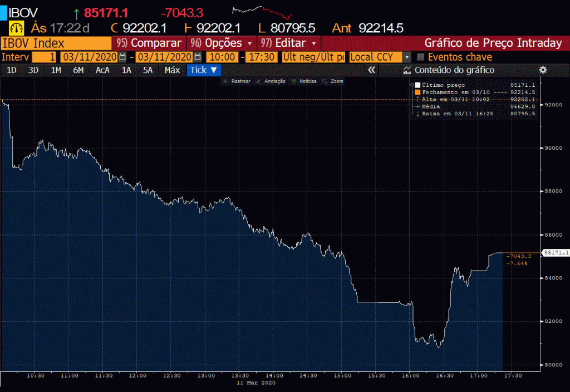Open the chart settings gear icon
This screenshot has width=570, height=392.
(x=543, y=70)
